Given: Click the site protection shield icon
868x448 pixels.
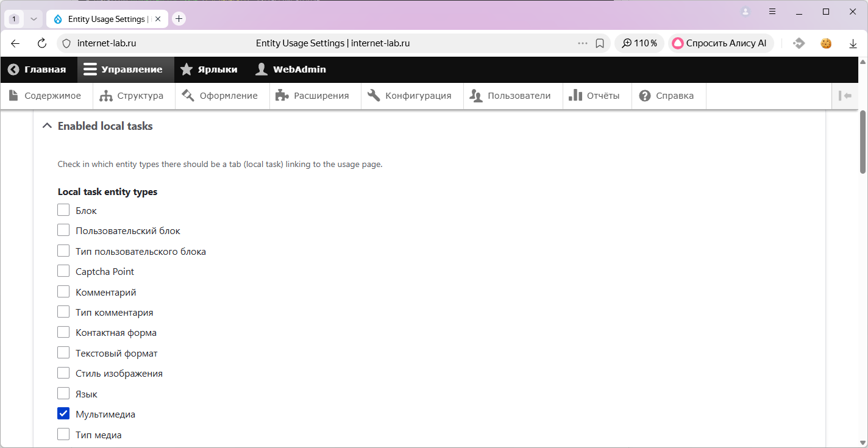Looking at the screenshot, I should pos(67,43).
